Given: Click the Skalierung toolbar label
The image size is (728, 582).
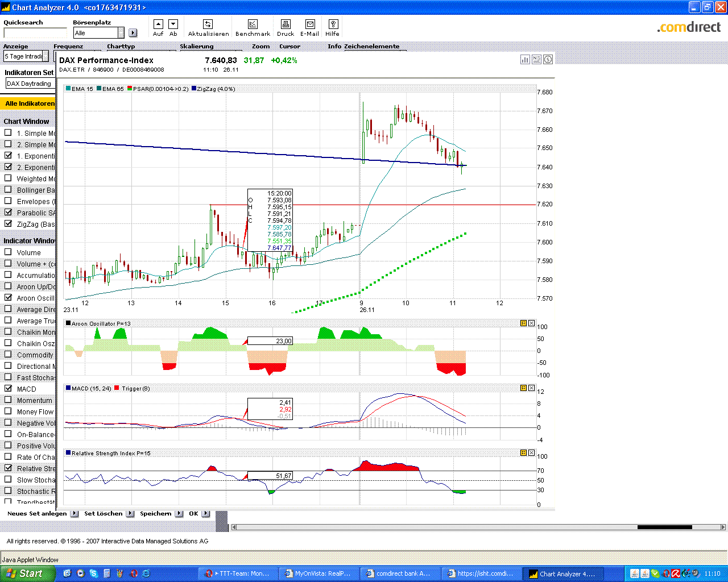Looking at the screenshot, I should point(197,47).
